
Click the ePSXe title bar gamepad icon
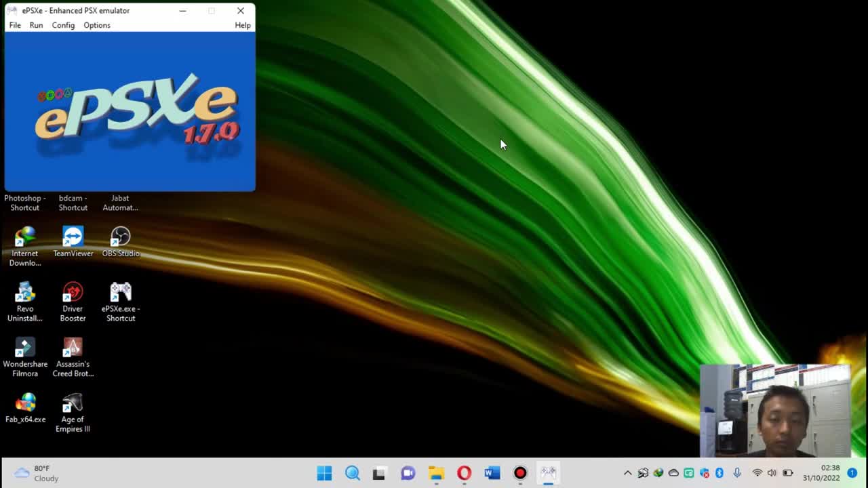tap(12, 11)
